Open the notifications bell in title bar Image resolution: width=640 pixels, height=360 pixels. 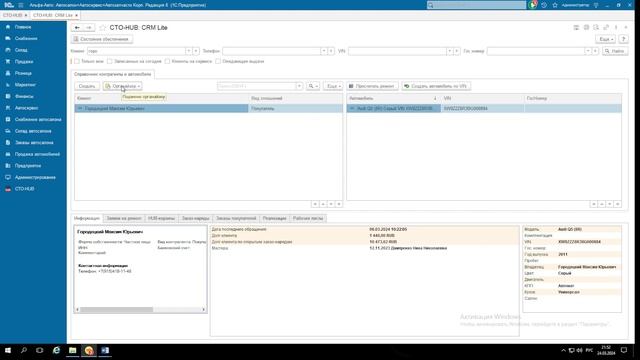click(x=534, y=5)
